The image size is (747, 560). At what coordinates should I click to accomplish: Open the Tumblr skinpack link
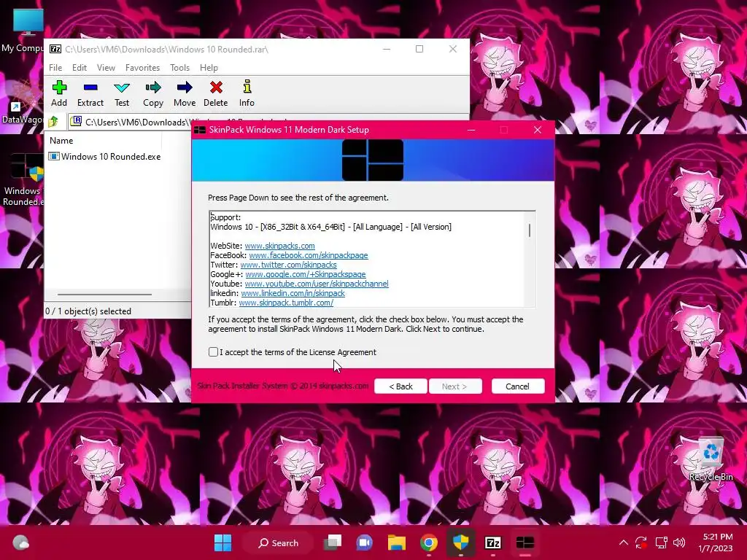point(286,303)
